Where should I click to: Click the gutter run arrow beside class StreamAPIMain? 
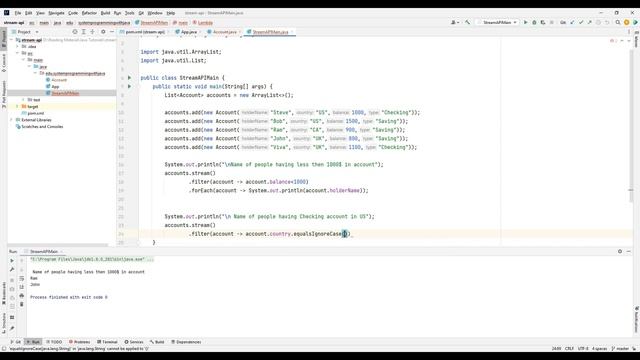click(x=129, y=78)
